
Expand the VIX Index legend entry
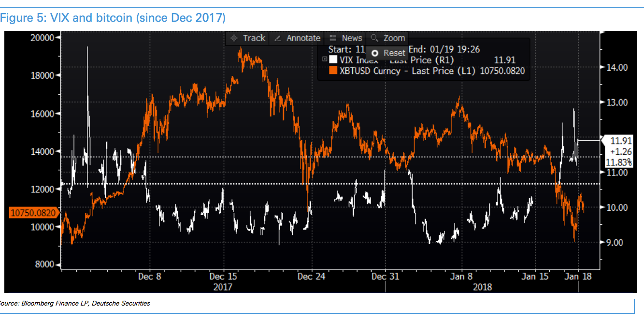pyautogui.click(x=325, y=59)
